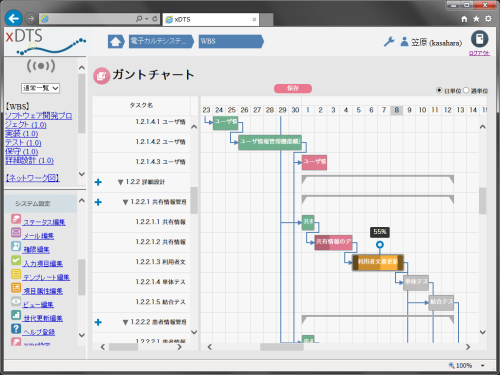Click the plus icon beside 1.2.2.2 row
Viewport: 500px width, 375px height.
98,322
